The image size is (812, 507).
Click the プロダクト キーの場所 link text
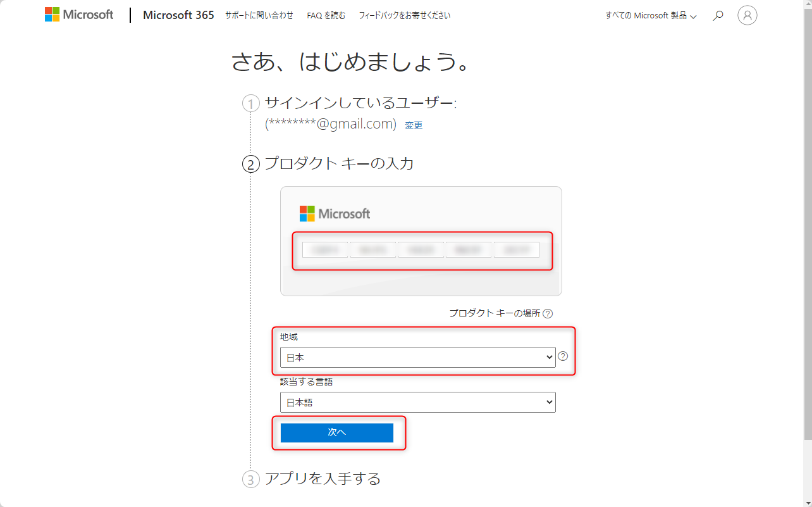pos(495,313)
